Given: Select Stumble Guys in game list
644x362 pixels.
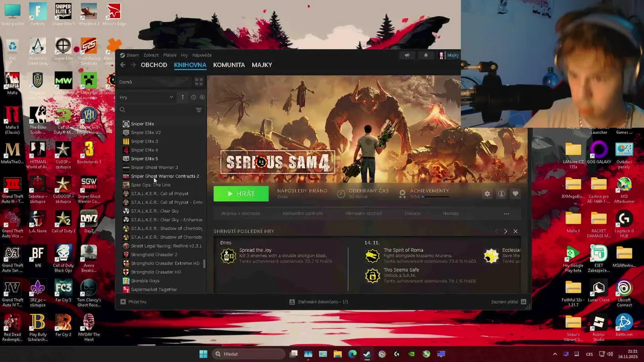Looking at the screenshot, I should point(145,281).
